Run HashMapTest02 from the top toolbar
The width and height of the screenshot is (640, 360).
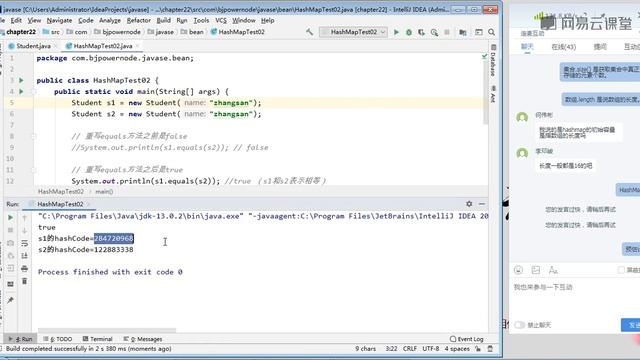(x=396, y=32)
